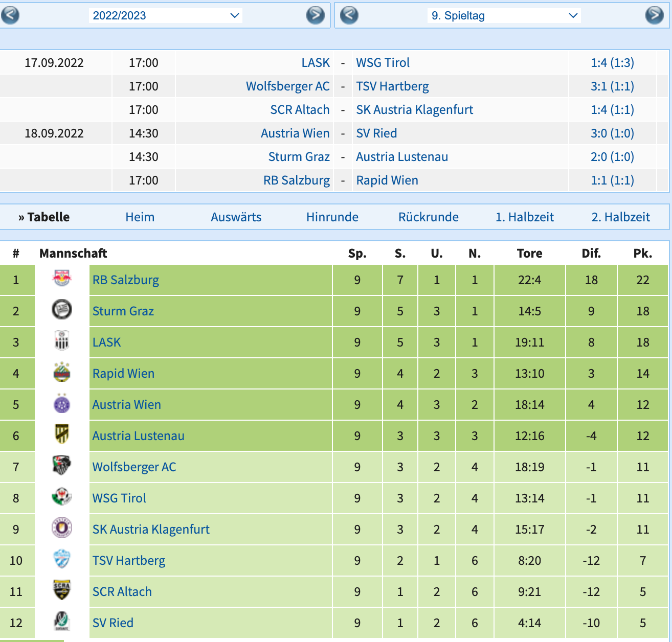Open Rapid Wien link in standings table

pyautogui.click(x=123, y=374)
